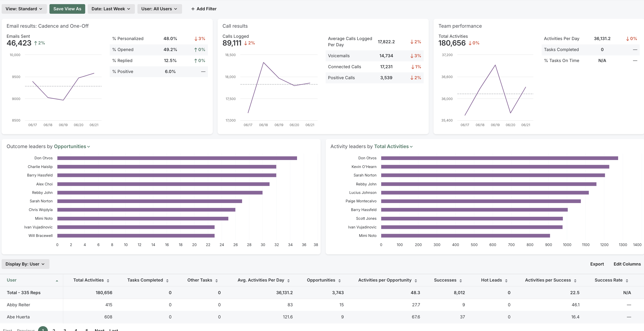Open the User: All Users dropdown
Viewport: 644px width, 331px height.
point(159,9)
